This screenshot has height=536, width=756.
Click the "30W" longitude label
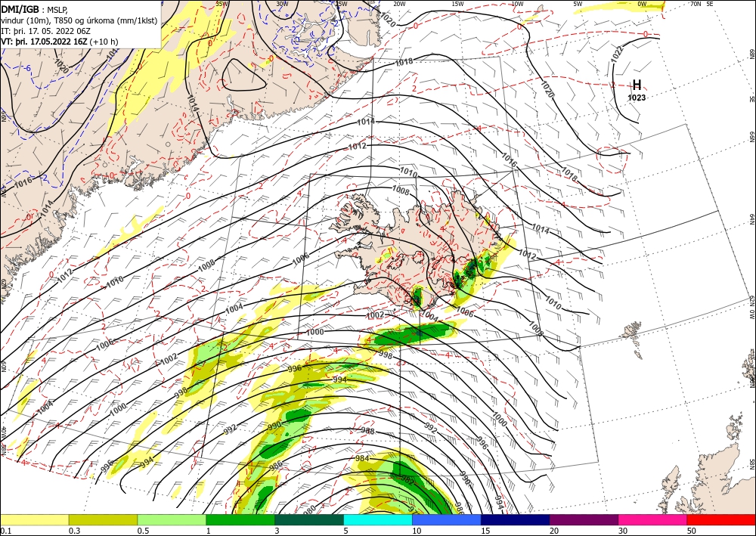click(282, 3)
